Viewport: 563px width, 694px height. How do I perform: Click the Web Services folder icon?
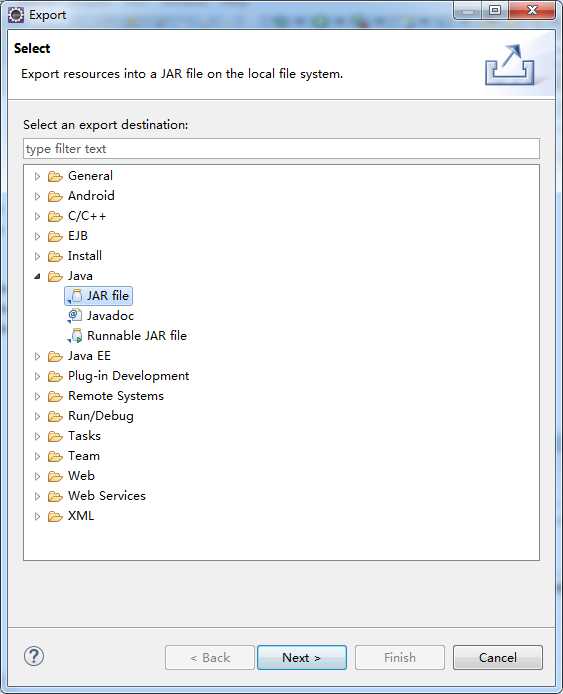tap(55, 496)
